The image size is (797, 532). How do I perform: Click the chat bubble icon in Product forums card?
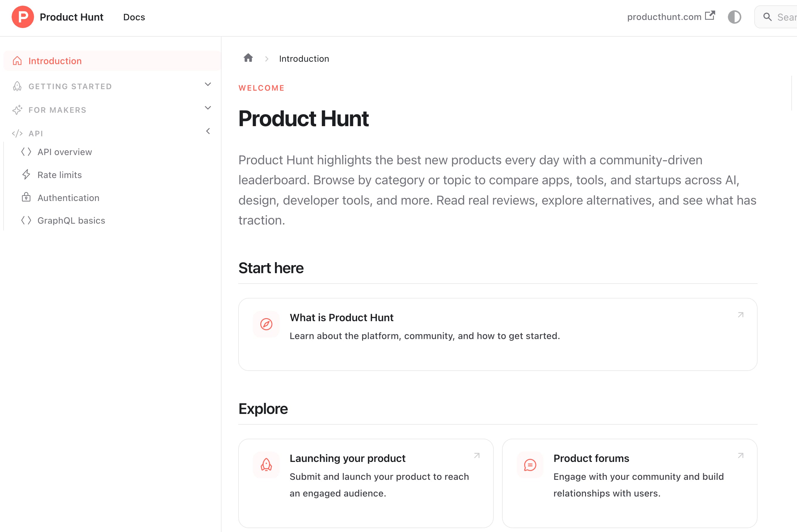coord(530,465)
